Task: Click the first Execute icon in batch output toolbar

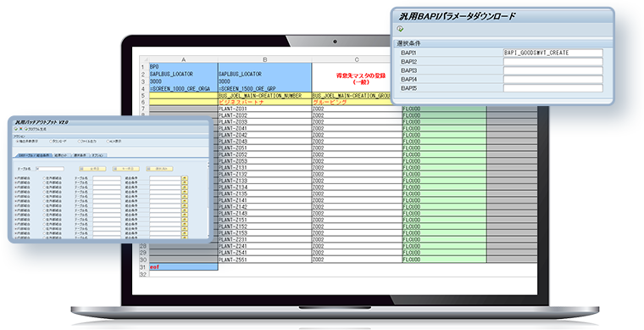Action: (15, 129)
